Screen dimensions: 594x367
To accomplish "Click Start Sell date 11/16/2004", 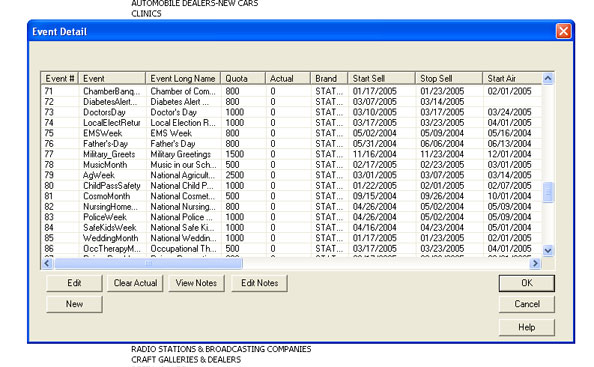I will click(375, 154).
